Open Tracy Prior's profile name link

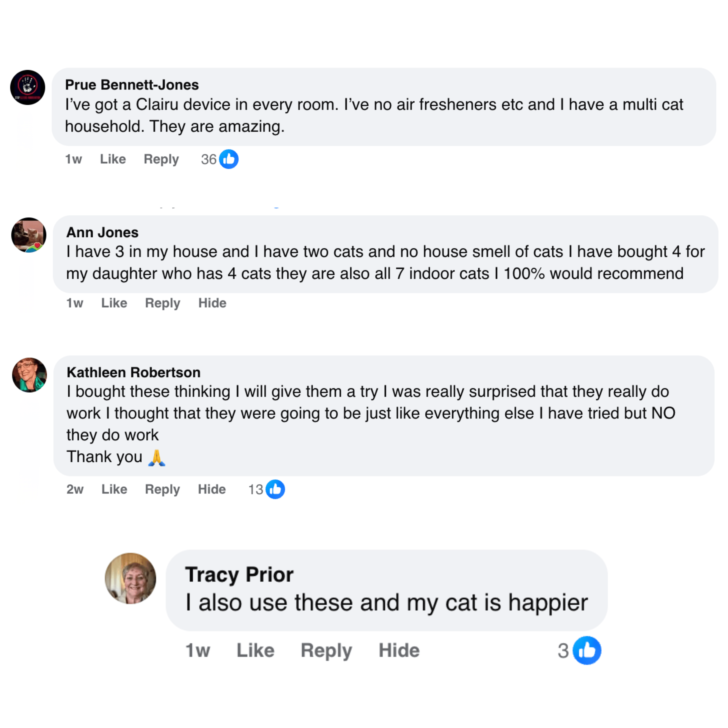[x=239, y=575]
